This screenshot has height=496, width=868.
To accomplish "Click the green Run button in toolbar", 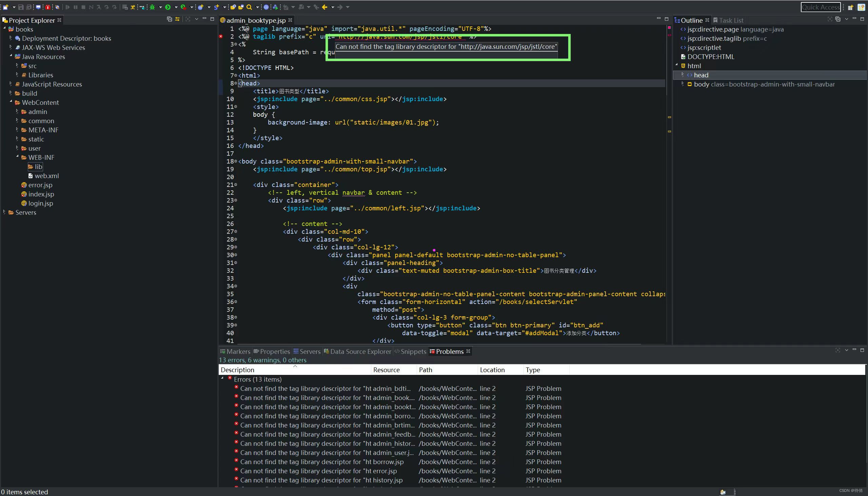I will point(168,7).
